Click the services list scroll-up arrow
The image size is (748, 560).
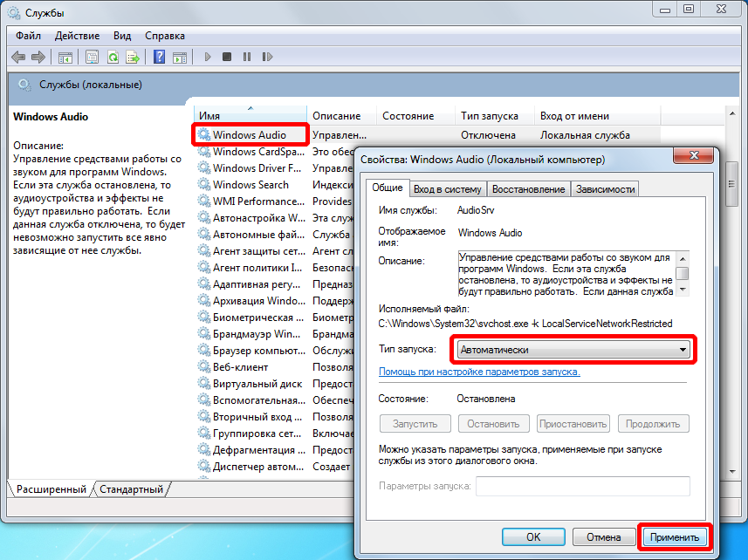click(x=732, y=113)
